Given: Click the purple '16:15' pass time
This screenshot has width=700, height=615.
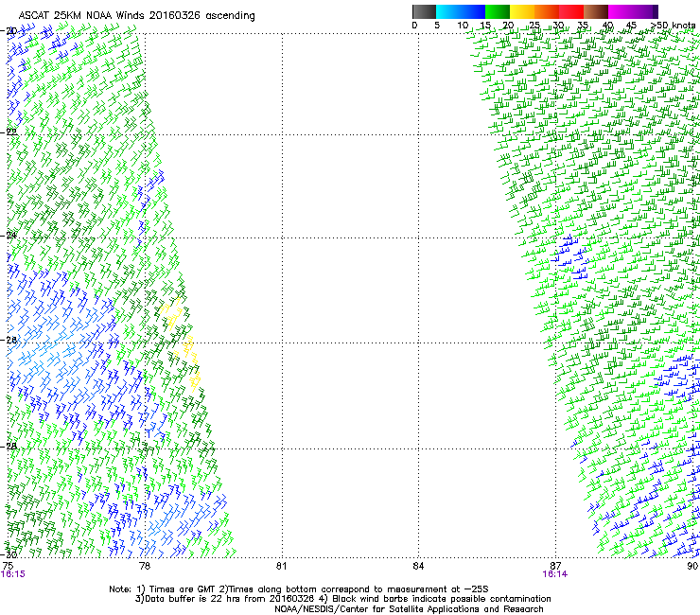Looking at the screenshot, I should pos(13,574).
